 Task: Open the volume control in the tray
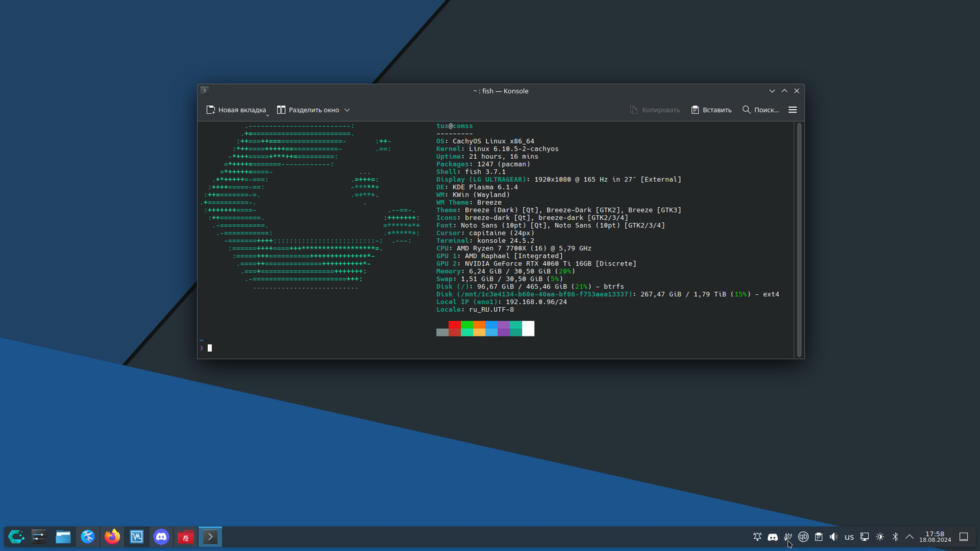coord(834,537)
